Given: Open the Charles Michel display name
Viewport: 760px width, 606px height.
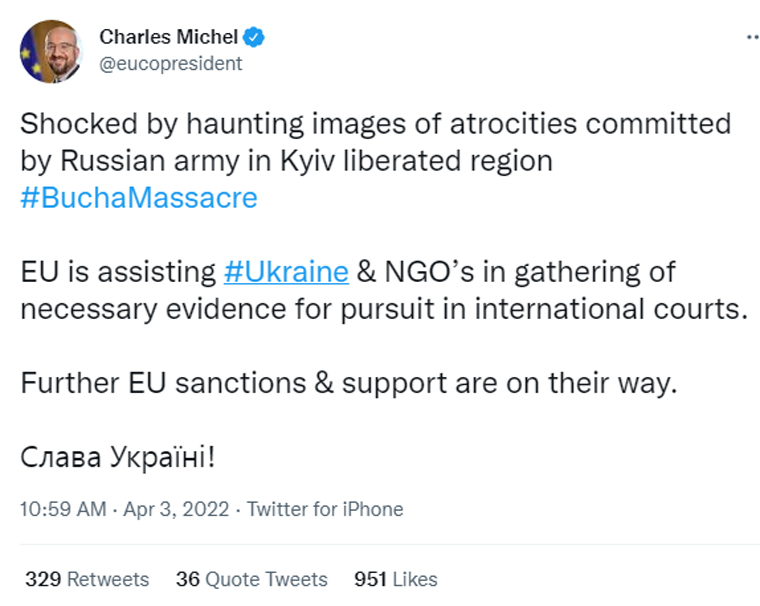Looking at the screenshot, I should tap(168, 37).
